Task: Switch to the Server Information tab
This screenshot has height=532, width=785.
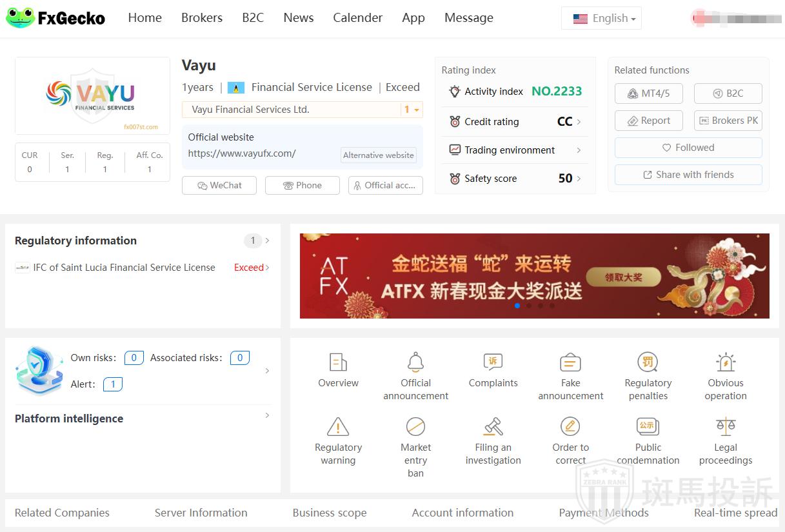Action: tap(201, 513)
